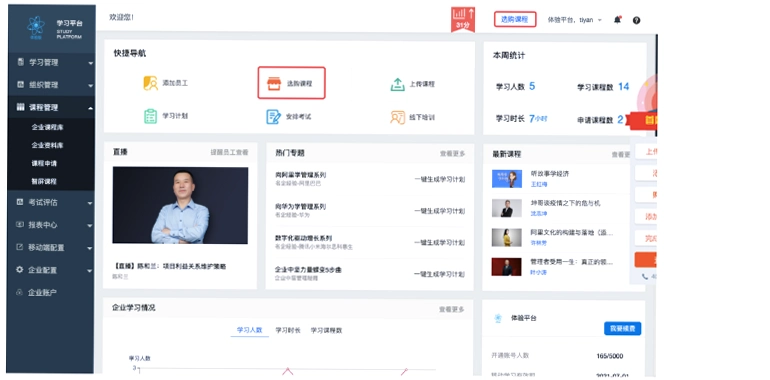The image size is (770, 380).
Task: Click the 数字化驱动增长系列 topic title
Action: pyautogui.click(x=303, y=238)
